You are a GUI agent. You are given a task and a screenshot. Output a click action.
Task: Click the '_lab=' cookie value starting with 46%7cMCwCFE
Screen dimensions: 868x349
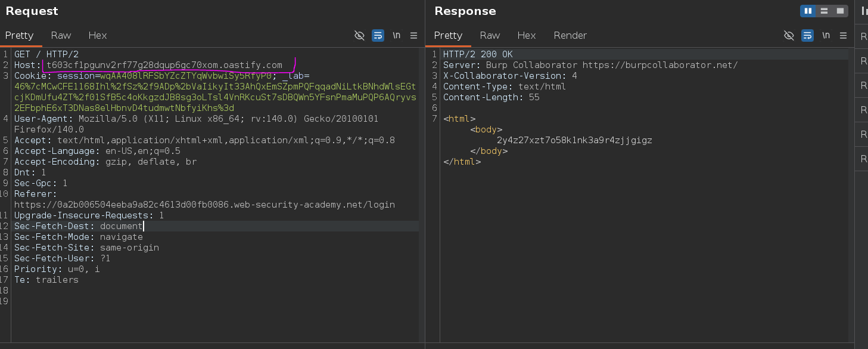[x=215, y=87]
